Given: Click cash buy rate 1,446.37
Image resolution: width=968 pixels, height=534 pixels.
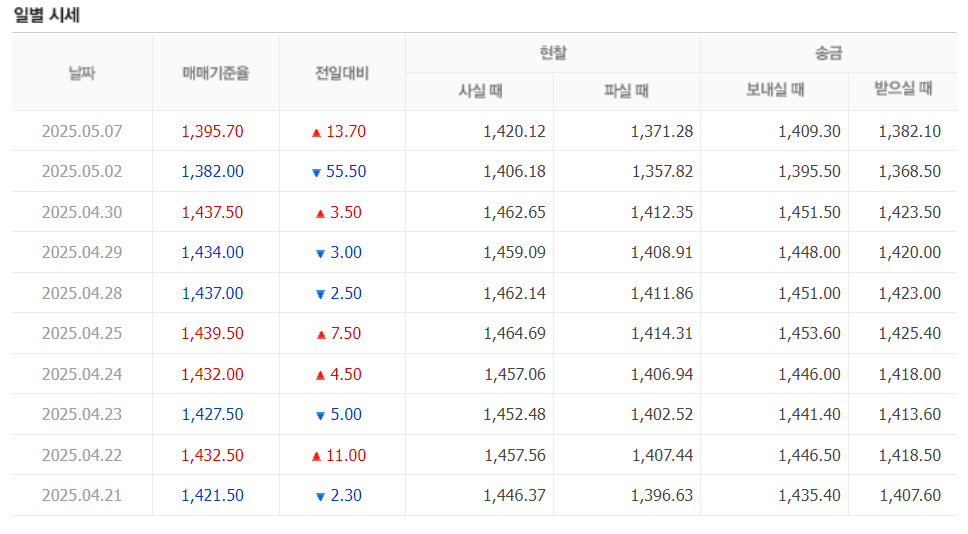Looking at the screenshot, I should point(514,495).
